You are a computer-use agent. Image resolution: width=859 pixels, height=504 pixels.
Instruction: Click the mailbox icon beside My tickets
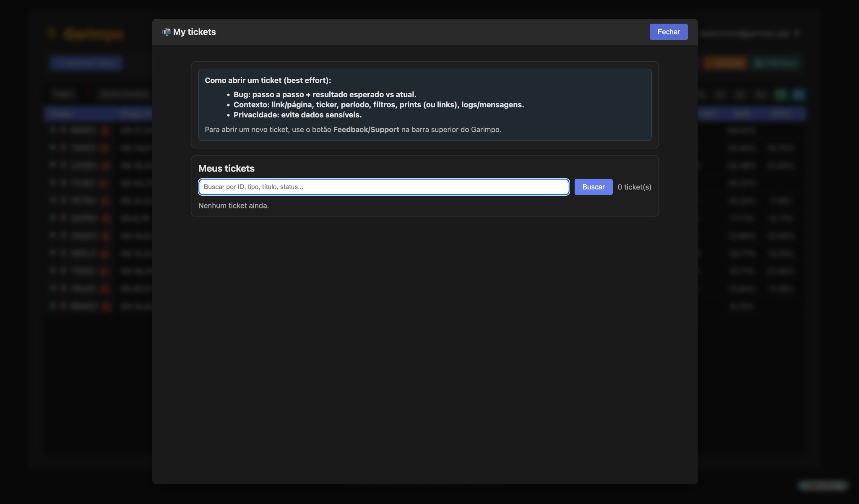point(166,32)
